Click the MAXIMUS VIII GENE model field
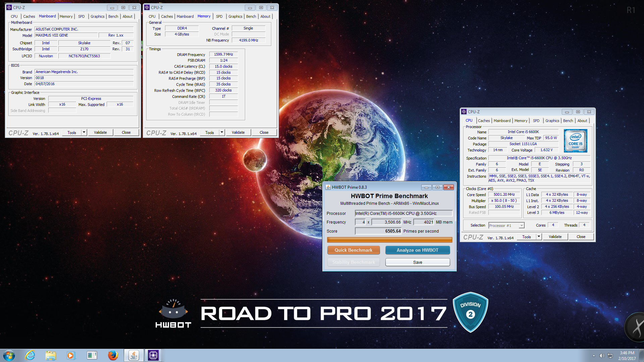Screen dimensions: 644x362 [66, 35]
